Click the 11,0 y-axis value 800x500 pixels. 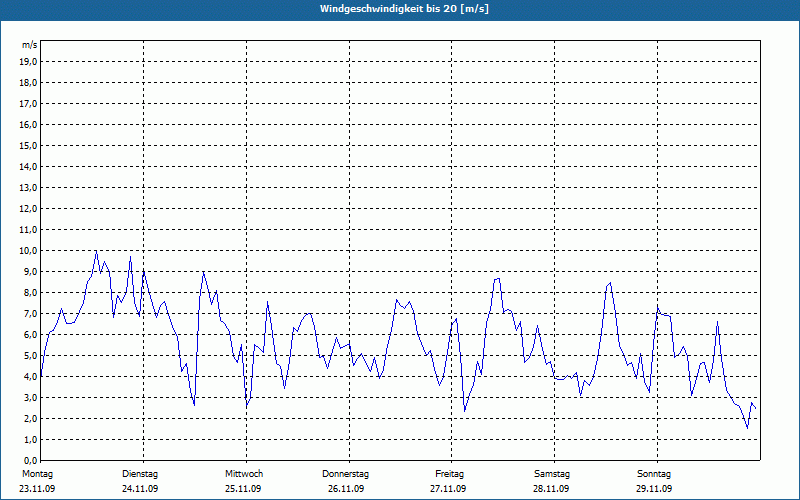(28, 230)
